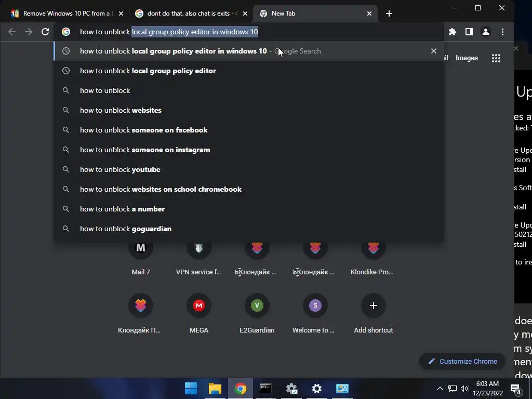The width and height of the screenshot is (532, 399).
Task: Open the notifications center icon
Action: coord(516,389)
